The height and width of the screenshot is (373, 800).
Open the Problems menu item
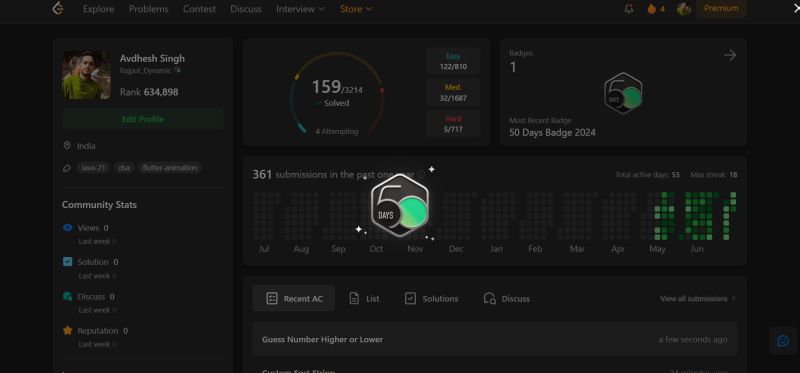click(148, 9)
